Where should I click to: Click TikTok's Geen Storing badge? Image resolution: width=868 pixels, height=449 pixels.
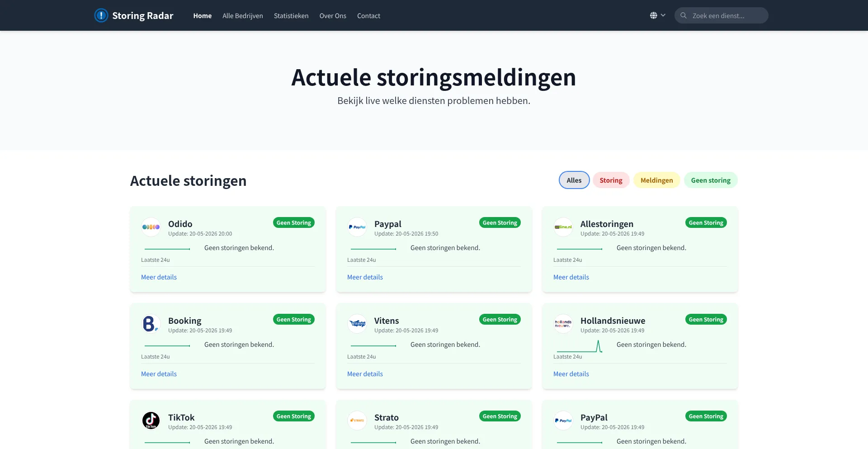pos(294,416)
